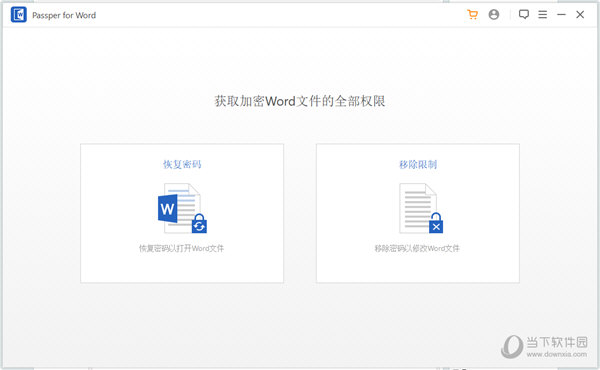600x370 pixels.
Task: Click the Passper for Word logo icon
Action: (18, 15)
